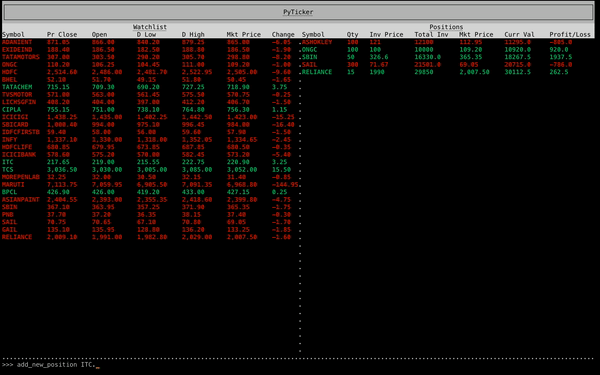The height and width of the screenshot is (375, 600).
Task: Select TVSMOTOR symbol in the Watchlist
Action: click(17, 95)
